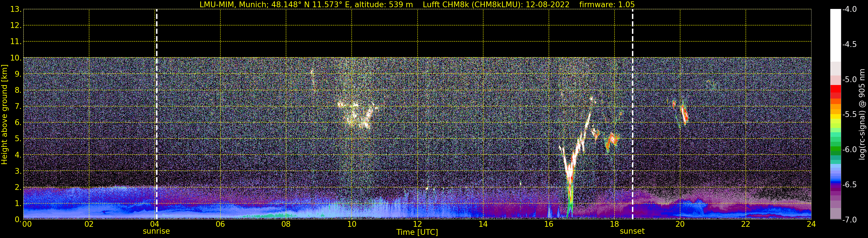Click the time axis tick '16'
This screenshot has height=238, width=868.
548,224
